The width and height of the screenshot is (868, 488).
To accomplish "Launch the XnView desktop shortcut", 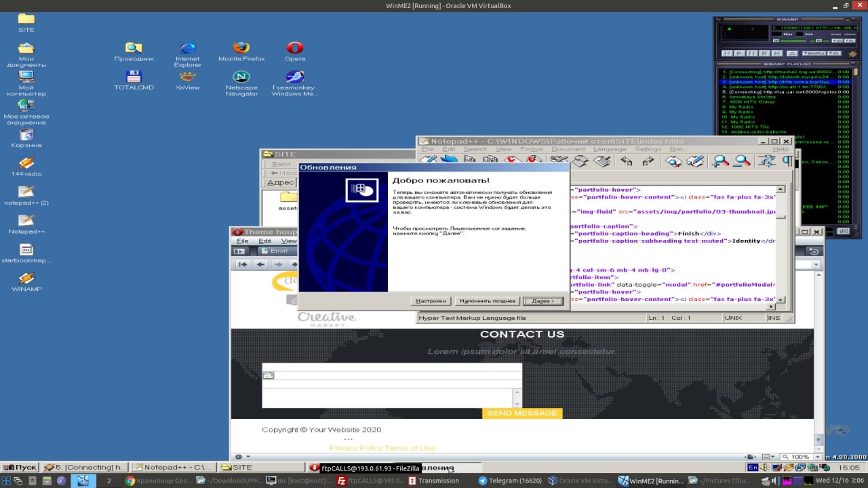I will [187, 80].
